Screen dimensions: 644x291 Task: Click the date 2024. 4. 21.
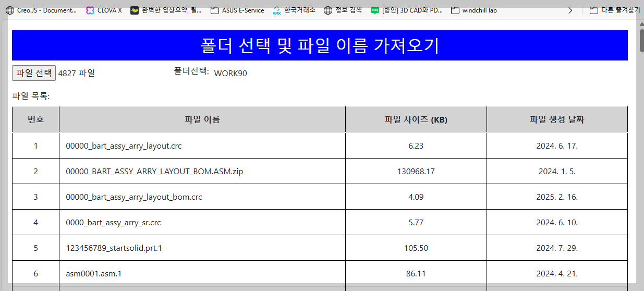click(x=557, y=273)
